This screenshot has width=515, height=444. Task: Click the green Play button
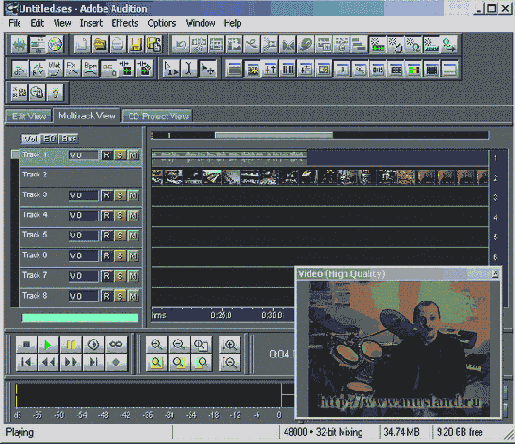point(48,344)
